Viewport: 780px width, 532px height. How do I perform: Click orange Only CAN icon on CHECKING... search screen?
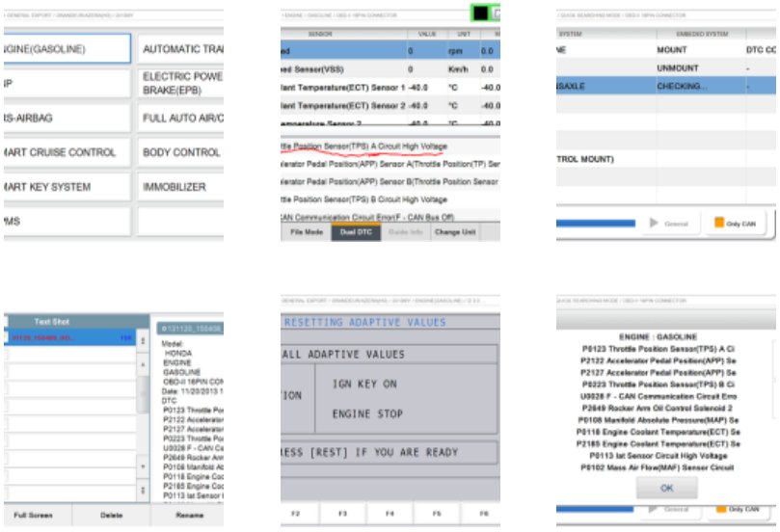pos(719,223)
